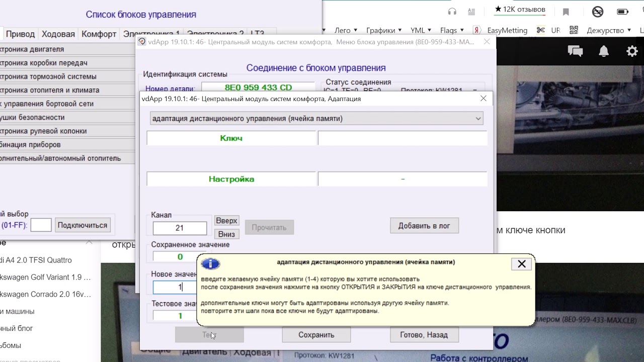Click the Канал input field showing 21
The image size is (644, 362).
180,228
